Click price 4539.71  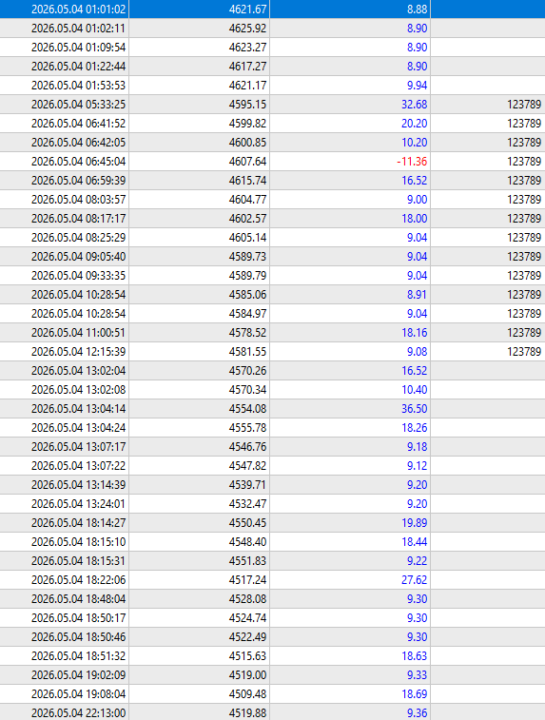click(x=247, y=485)
